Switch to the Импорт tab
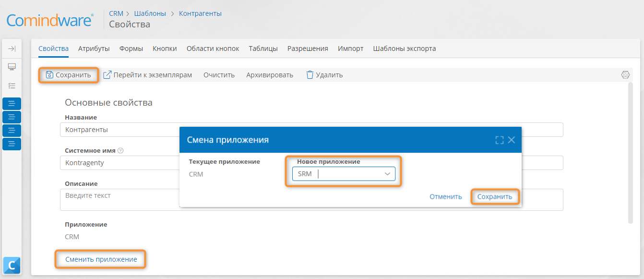Screen dimensions: 644x279 [x=350, y=49]
